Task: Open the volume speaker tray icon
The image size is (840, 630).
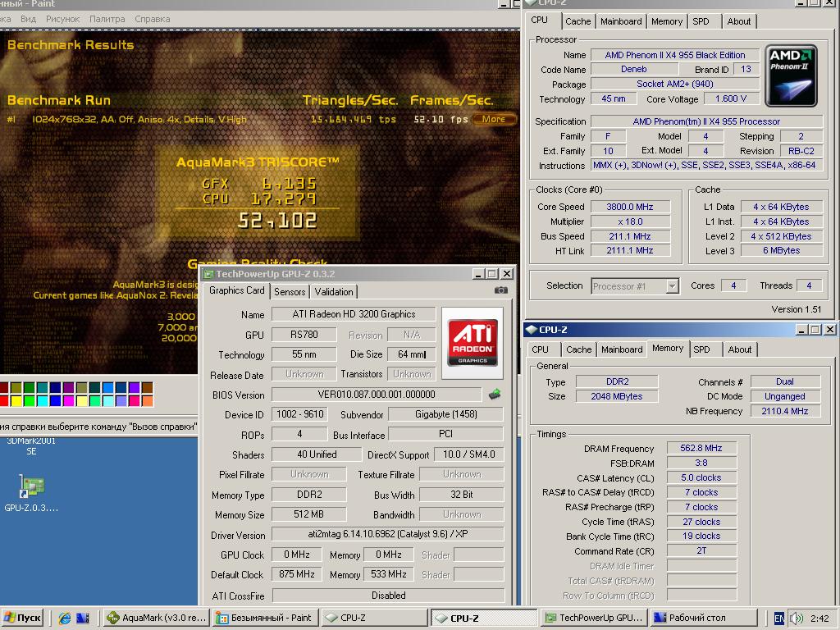Action: pyautogui.click(x=796, y=619)
